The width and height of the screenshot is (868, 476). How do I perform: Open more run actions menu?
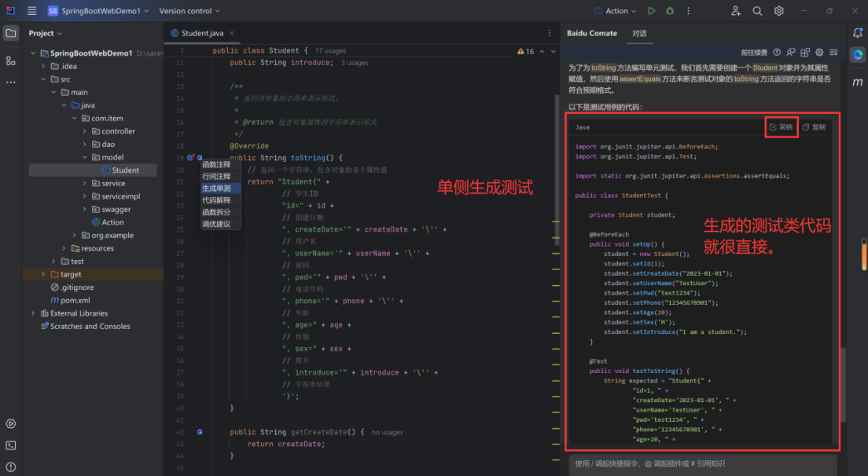pos(688,10)
